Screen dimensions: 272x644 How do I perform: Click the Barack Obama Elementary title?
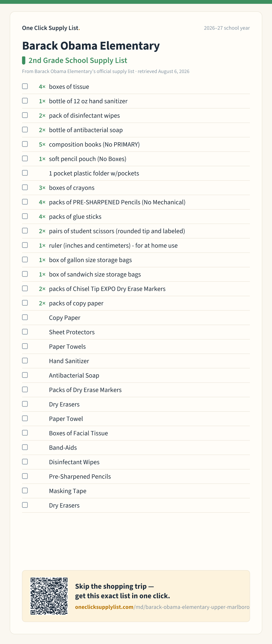tap(91, 46)
